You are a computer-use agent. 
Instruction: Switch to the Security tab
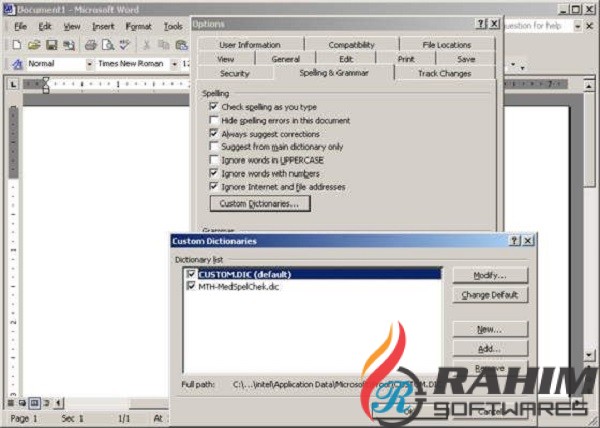click(235, 73)
